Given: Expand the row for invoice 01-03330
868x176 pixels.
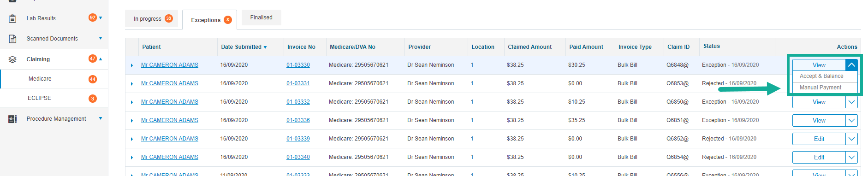Looking at the screenshot, I should (x=132, y=65).
